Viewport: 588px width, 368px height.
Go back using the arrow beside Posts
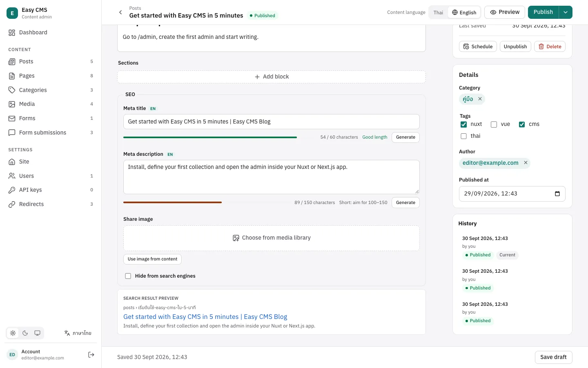(x=120, y=12)
